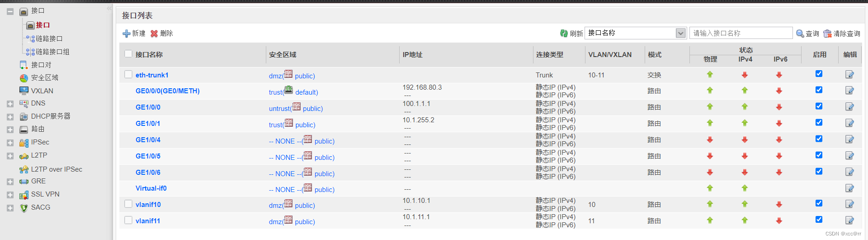Click the 10-11 VLAN cell for eth-trunk1

pos(596,75)
